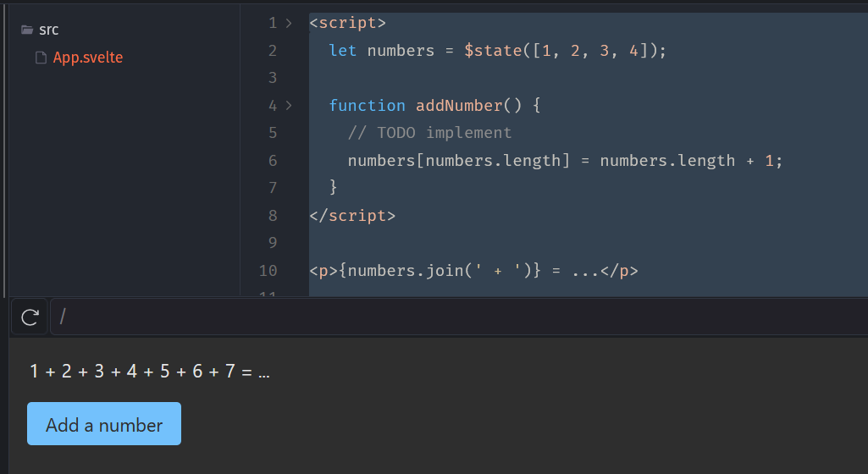Click the let keyword on line 2
This screenshot has height=474, width=868.
coord(342,51)
